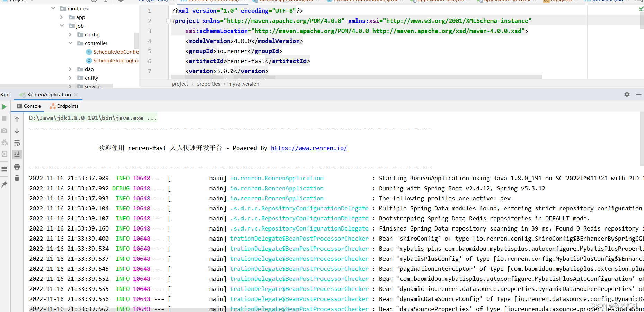The image size is (644, 312).
Task: Click the project tree vertical scrollbar
Action: pyautogui.click(x=136, y=41)
